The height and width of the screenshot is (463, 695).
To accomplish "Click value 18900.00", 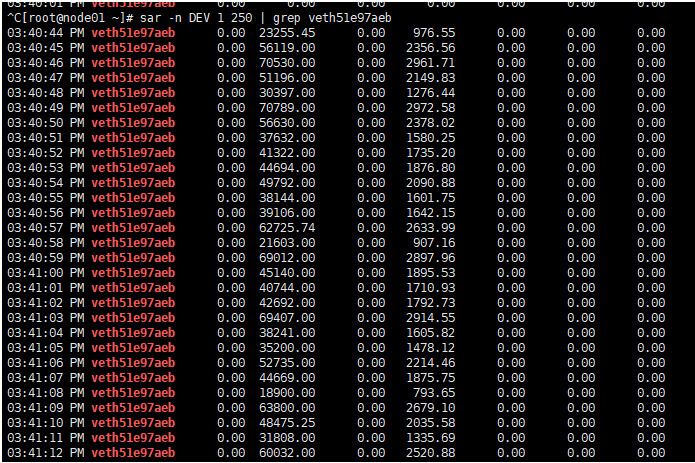I will 287,393.
